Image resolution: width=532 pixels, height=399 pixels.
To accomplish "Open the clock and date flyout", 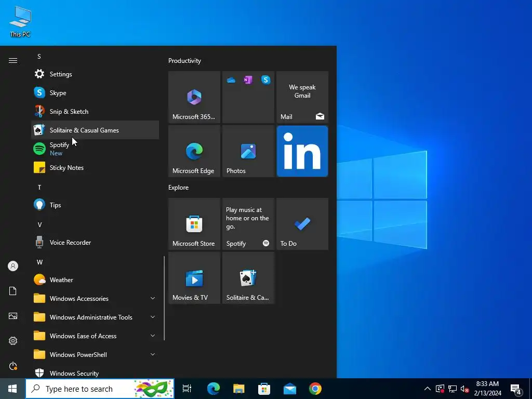I will coord(487,389).
